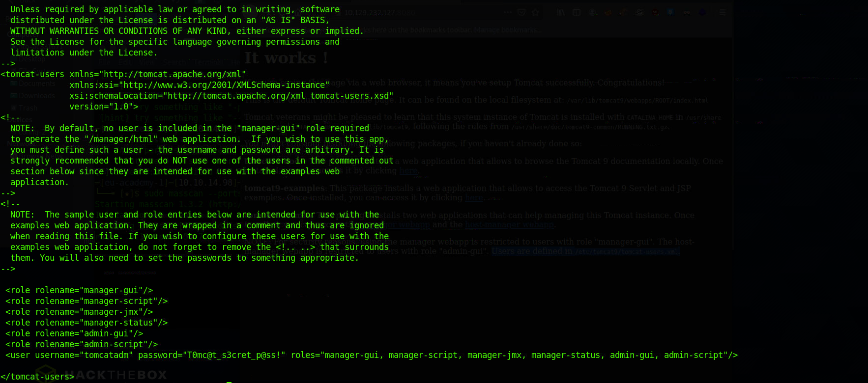Click the 'application.' line in first NOTE

40,182
